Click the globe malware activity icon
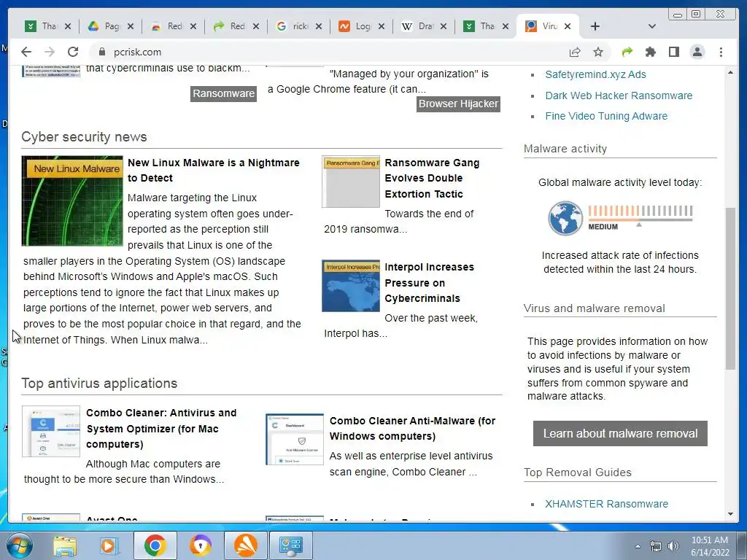747x560 pixels. coord(565,218)
